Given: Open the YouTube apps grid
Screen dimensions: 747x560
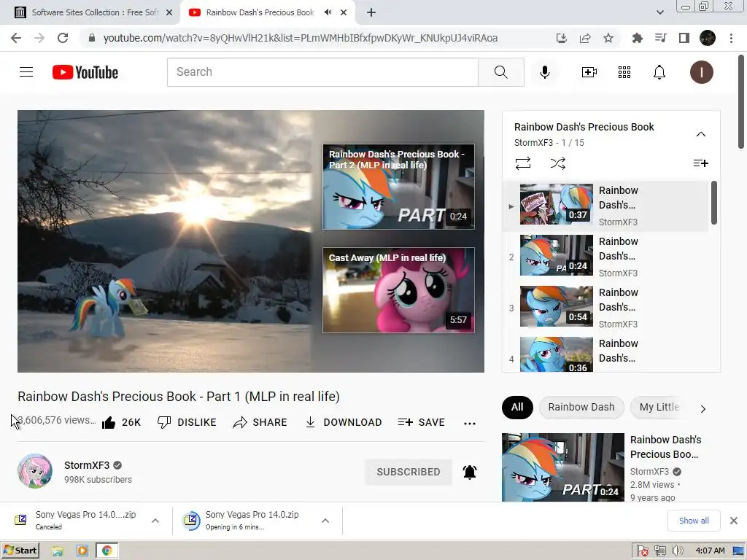Looking at the screenshot, I should pos(624,72).
